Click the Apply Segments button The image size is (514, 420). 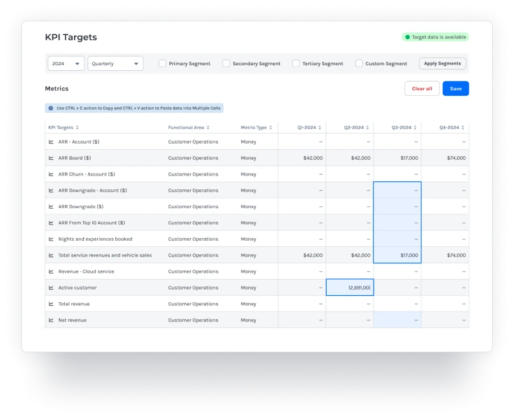[x=442, y=63]
